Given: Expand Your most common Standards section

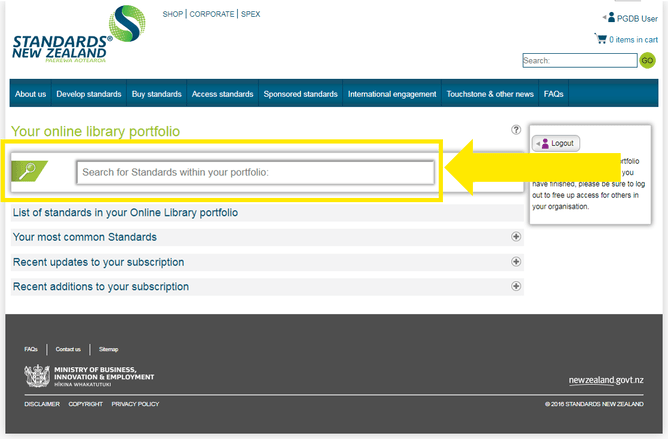Looking at the screenshot, I should click(516, 237).
